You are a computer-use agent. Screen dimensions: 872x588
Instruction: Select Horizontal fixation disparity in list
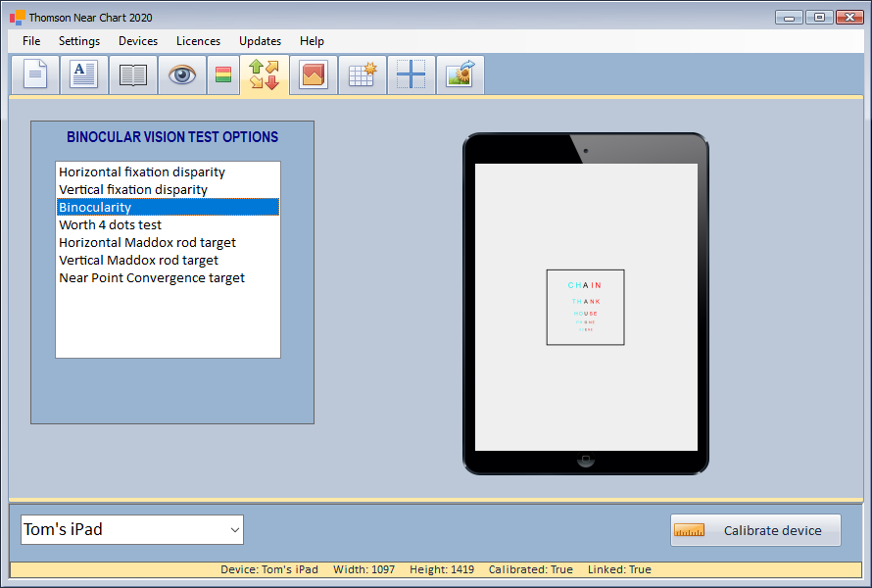point(142,172)
